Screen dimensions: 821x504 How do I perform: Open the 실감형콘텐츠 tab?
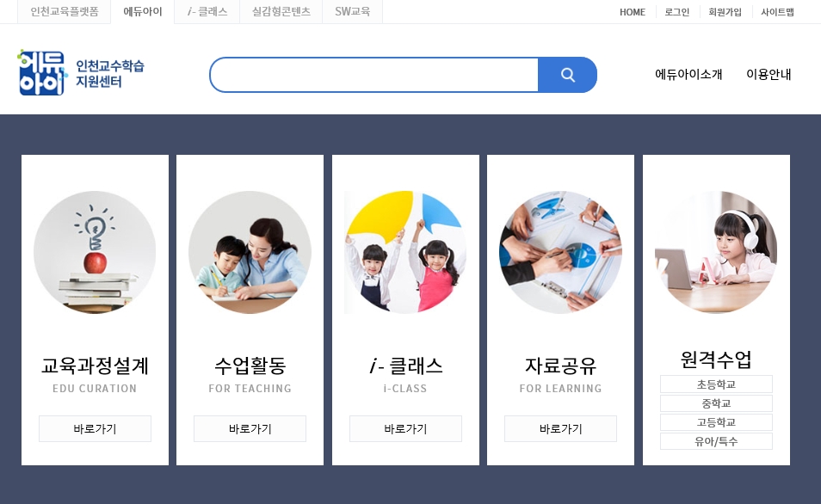pyautogui.click(x=281, y=11)
